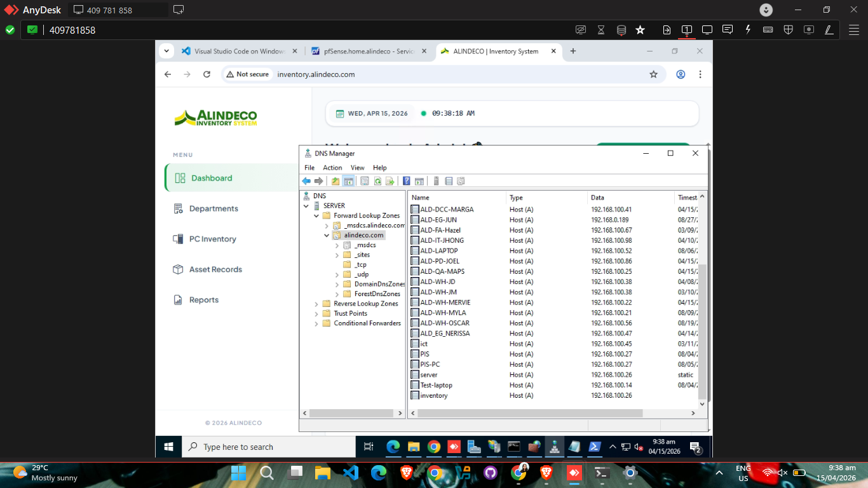Open the Reports sidebar link
The width and height of the screenshot is (868, 488).
pos(203,300)
